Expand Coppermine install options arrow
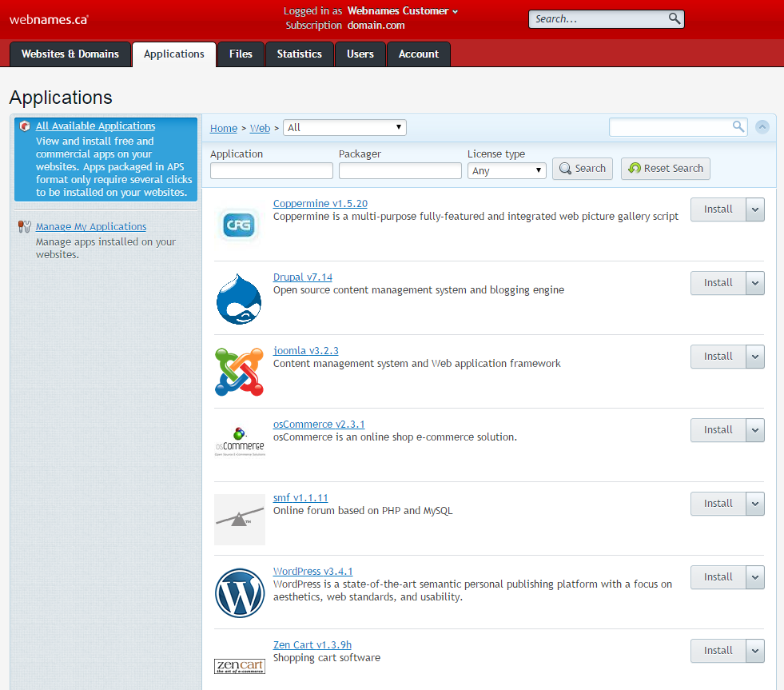Image resolution: width=784 pixels, height=690 pixels. pos(755,209)
